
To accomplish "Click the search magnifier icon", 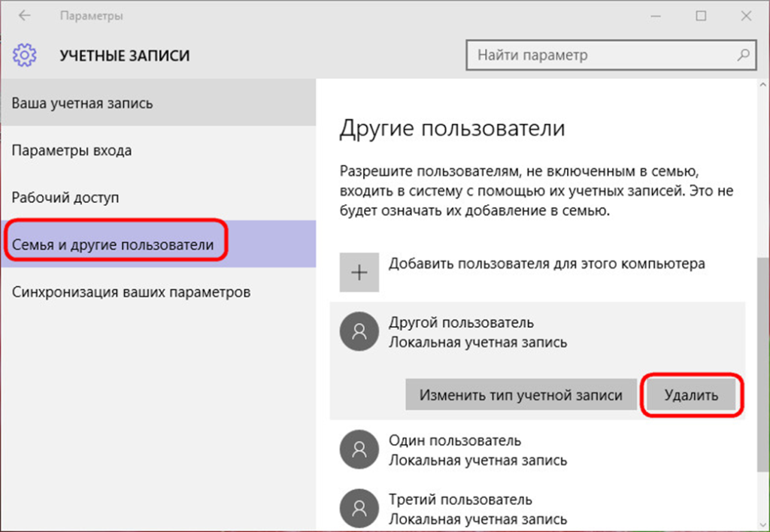I will (x=744, y=55).
